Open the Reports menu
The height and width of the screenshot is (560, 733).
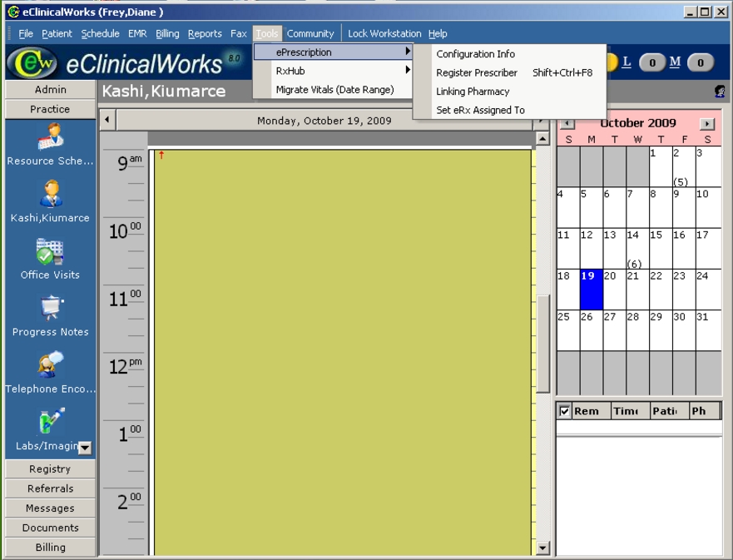[205, 33]
